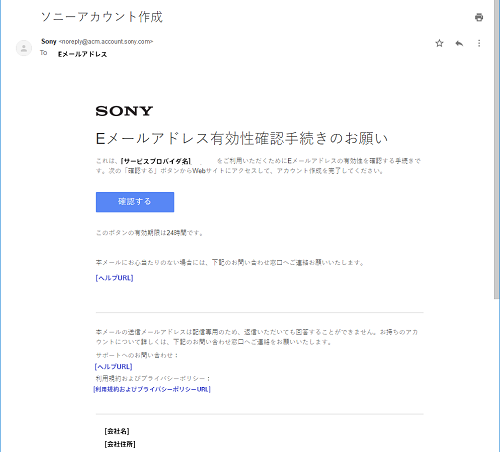Open the first [ヘルプURL] link
This screenshot has width=500, height=452.
tap(114, 278)
